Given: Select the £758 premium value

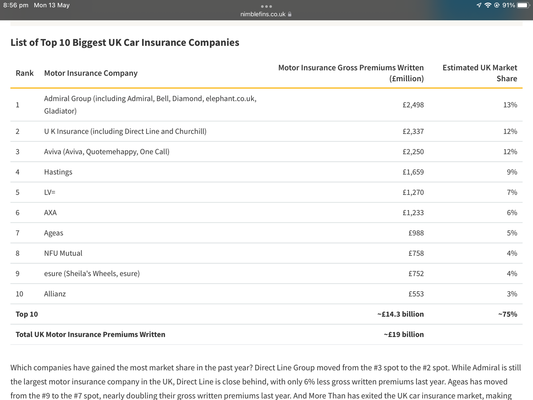Looking at the screenshot, I should pyautogui.click(x=416, y=253).
